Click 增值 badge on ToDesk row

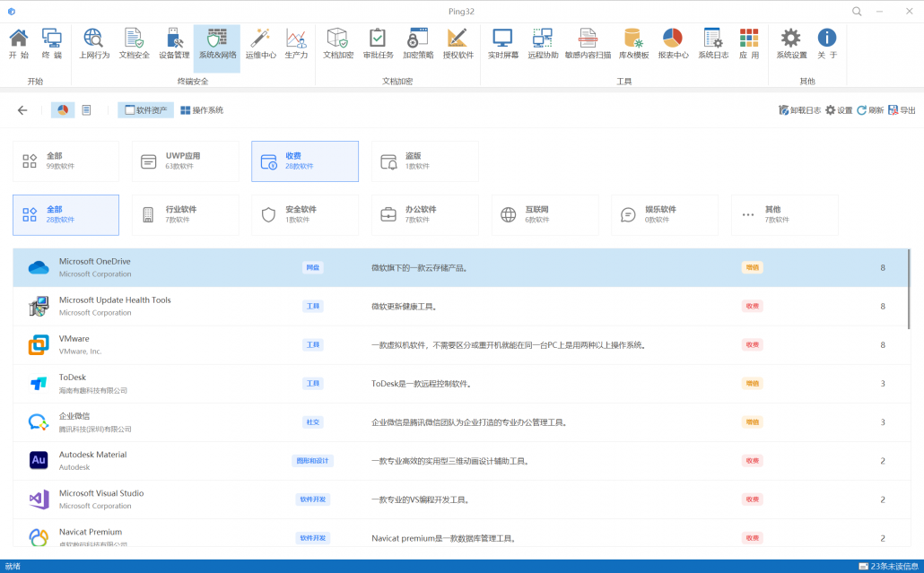pos(753,384)
